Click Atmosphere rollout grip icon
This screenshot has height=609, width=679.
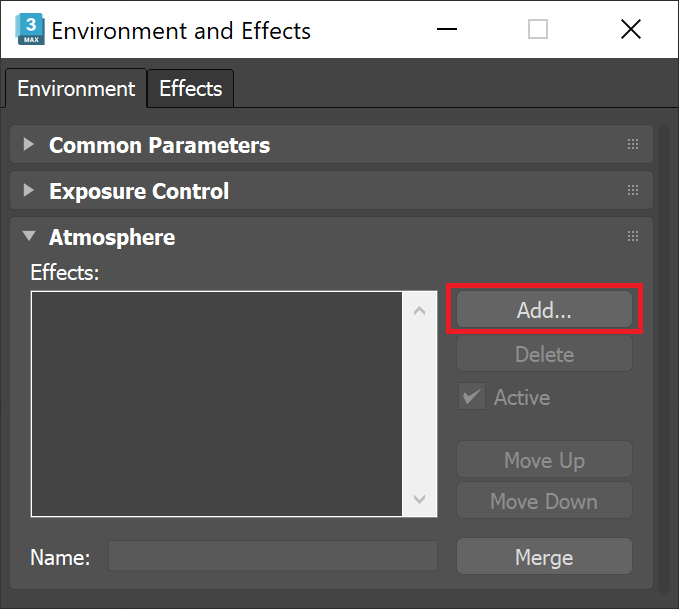point(633,237)
